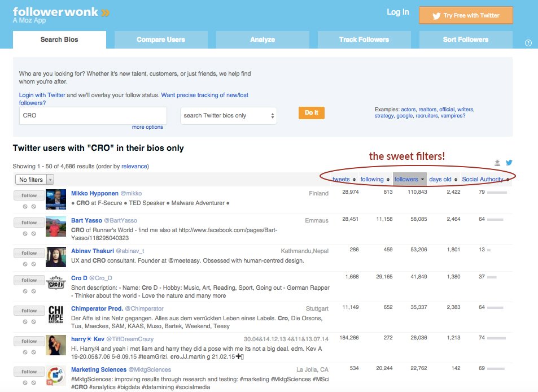Open the Sort Followers tab
The image size is (538, 392).
(x=466, y=40)
